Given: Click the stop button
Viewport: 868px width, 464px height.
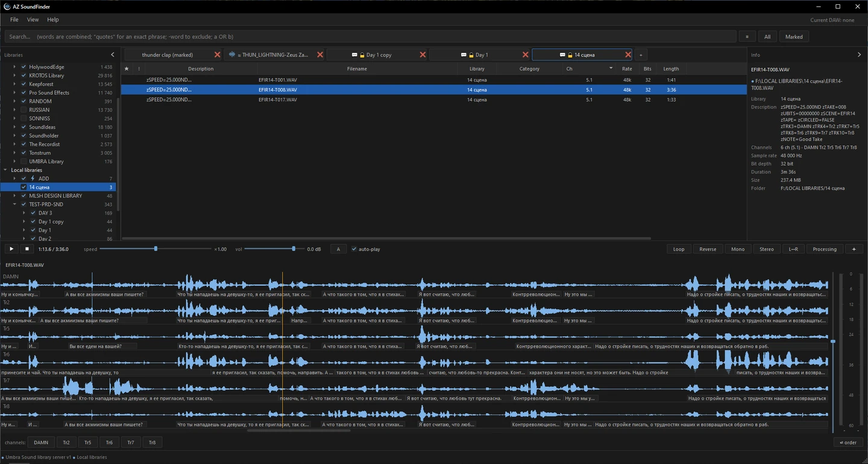Looking at the screenshot, I should click(27, 249).
